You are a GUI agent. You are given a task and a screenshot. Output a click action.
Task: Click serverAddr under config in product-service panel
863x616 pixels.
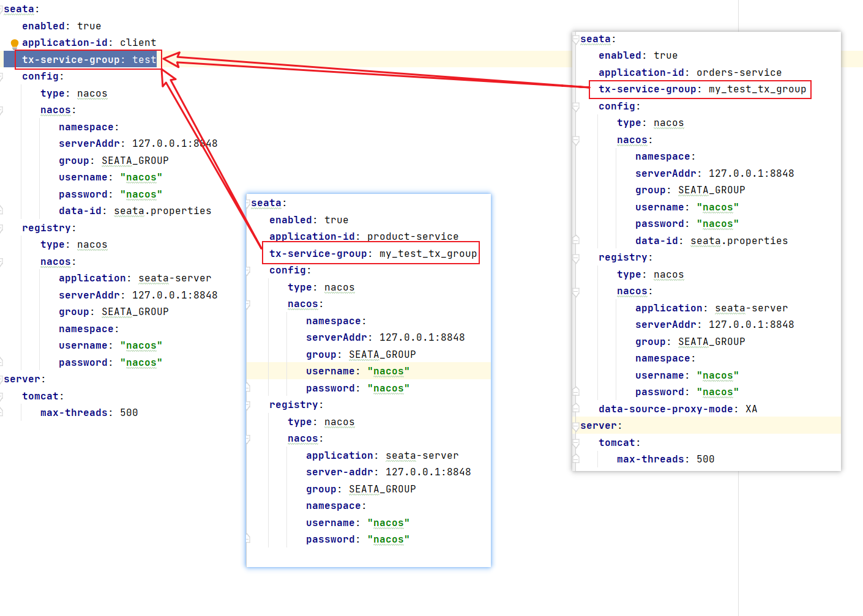(x=386, y=338)
